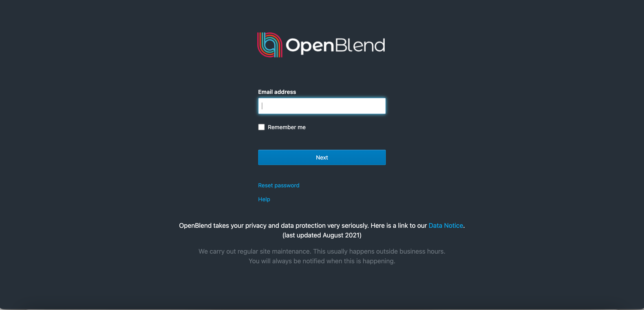Click the privacy and data protection sentence
Image resolution: width=644 pixels, height=310 pixels.
coord(322,226)
